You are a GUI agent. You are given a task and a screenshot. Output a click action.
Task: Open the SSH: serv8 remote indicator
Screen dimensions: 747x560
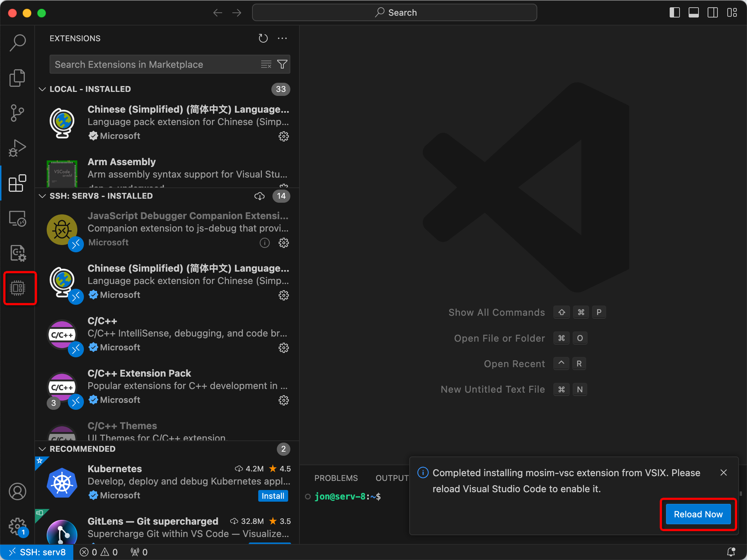click(37, 552)
